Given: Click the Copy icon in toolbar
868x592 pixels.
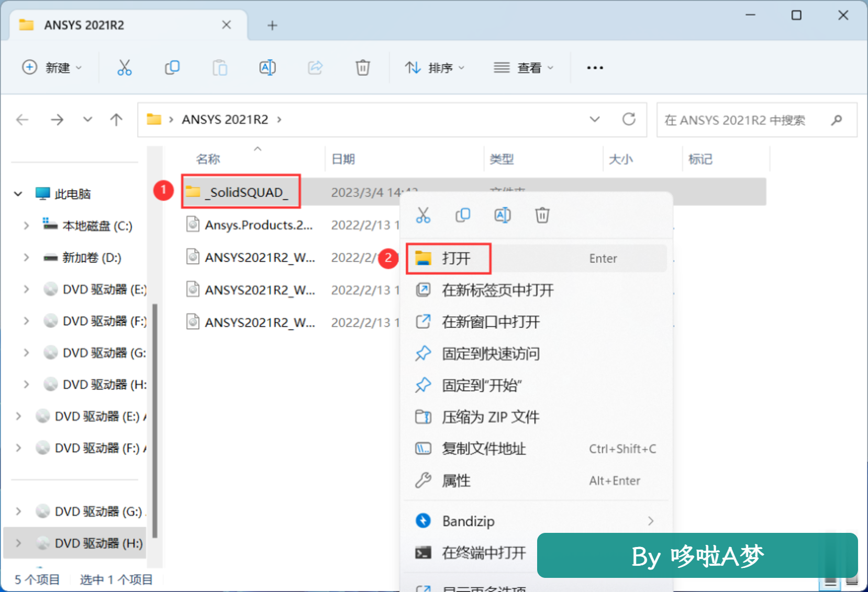Looking at the screenshot, I should pos(172,68).
